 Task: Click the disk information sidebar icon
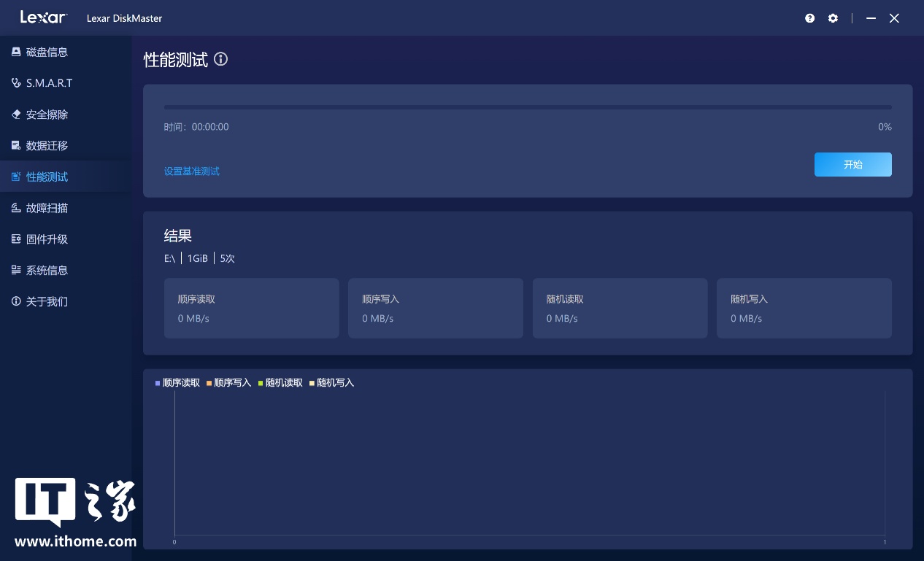(x=16, y=52)
